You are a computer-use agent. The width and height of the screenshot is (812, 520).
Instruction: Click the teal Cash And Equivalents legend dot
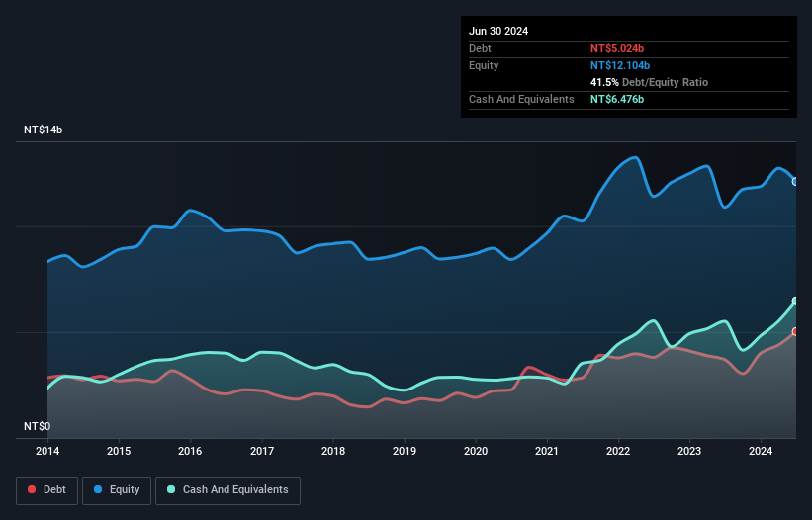click(x=171, y=489)
